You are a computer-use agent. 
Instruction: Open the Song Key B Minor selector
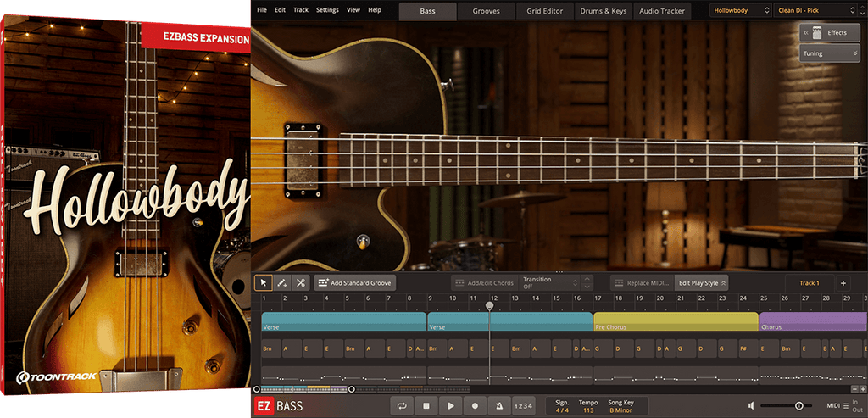pos(619,410)
